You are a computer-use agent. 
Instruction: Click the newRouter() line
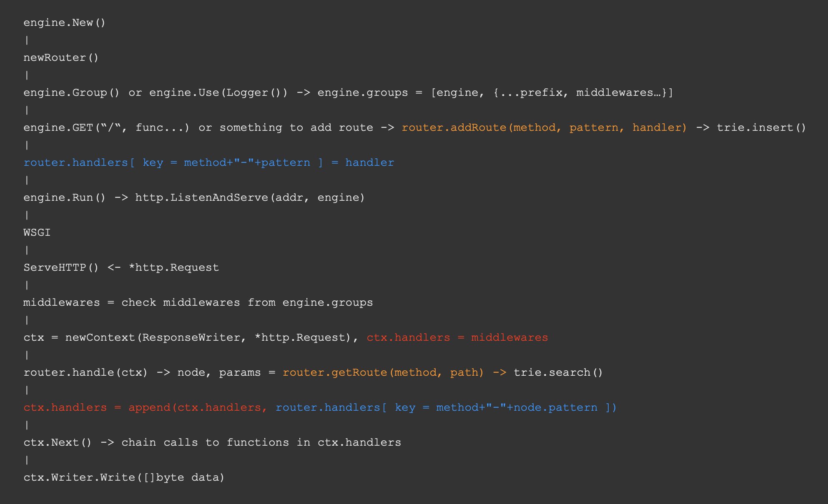pyautogui.click(x=61, y=57)
